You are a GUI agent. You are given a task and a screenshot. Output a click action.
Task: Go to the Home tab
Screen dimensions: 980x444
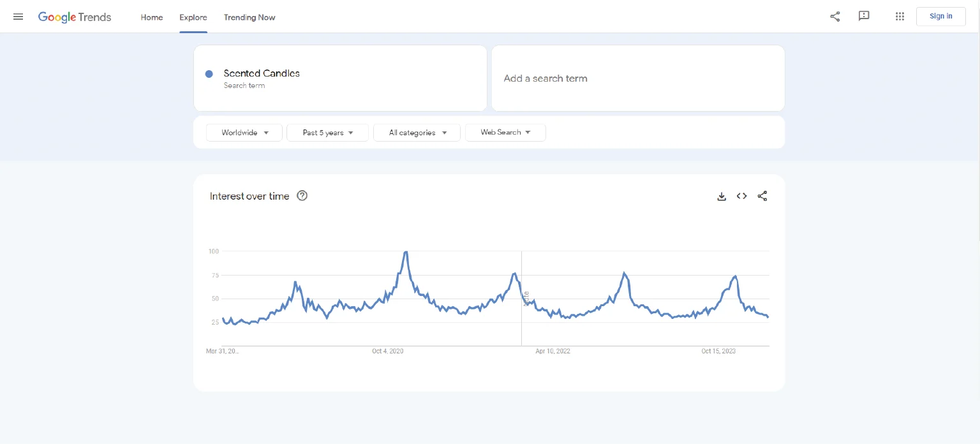tap(152, 17)
